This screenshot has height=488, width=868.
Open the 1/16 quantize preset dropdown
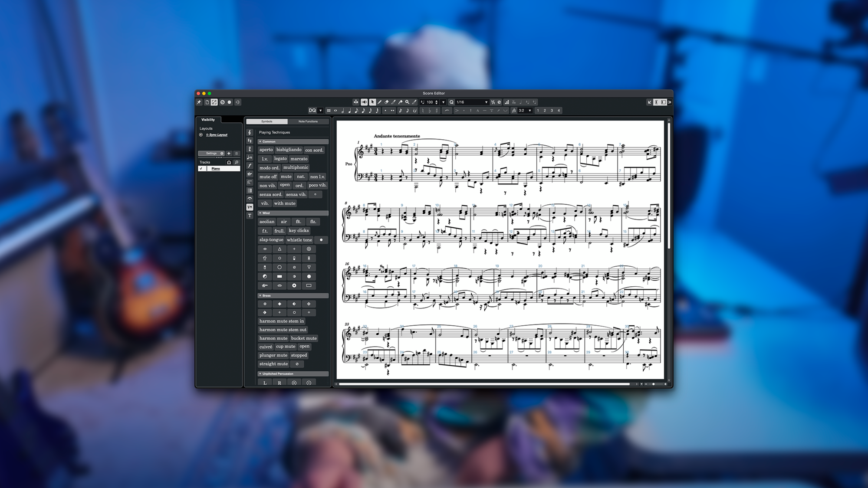(486, 102)
